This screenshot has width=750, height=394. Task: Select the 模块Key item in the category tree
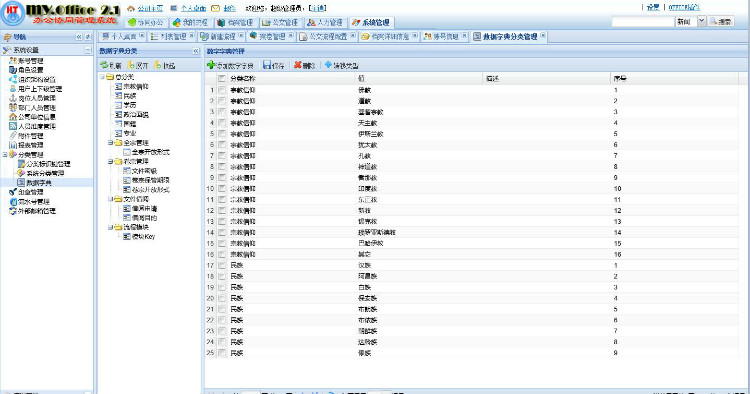(143, 237)
